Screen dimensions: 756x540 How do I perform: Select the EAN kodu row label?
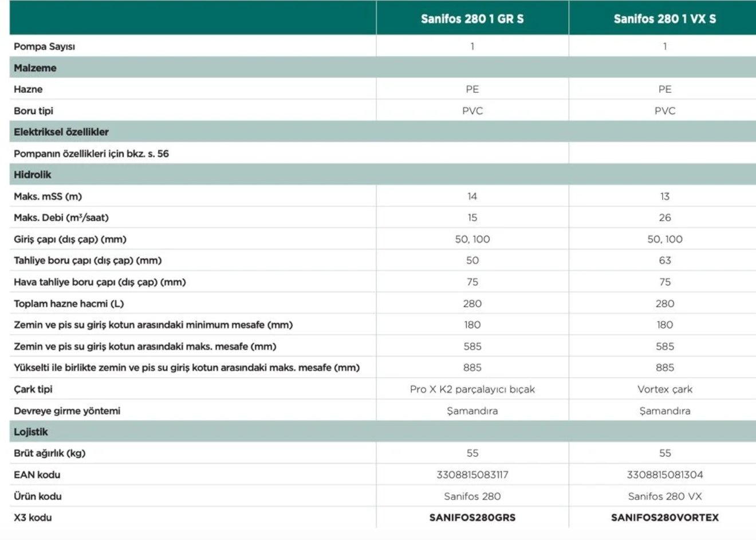pyautogui.click(x=37, y=475)
